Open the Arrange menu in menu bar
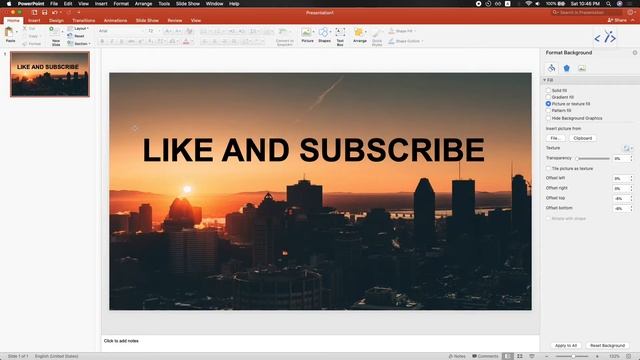This screenshot has width=640, height=360. pos(143,4)
